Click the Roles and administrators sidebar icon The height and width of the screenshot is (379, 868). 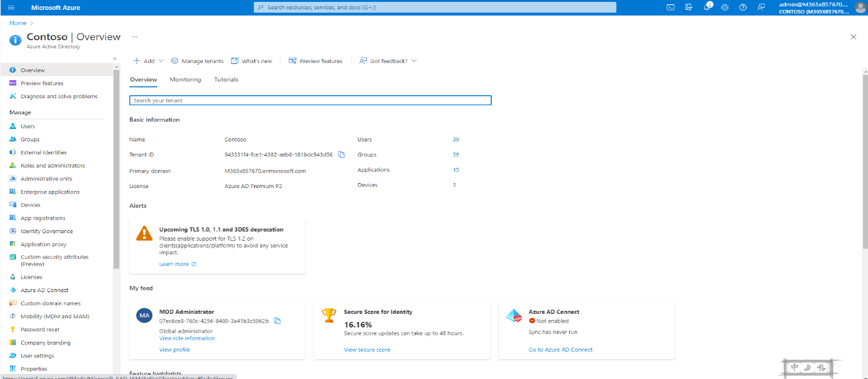coord(12,165)
